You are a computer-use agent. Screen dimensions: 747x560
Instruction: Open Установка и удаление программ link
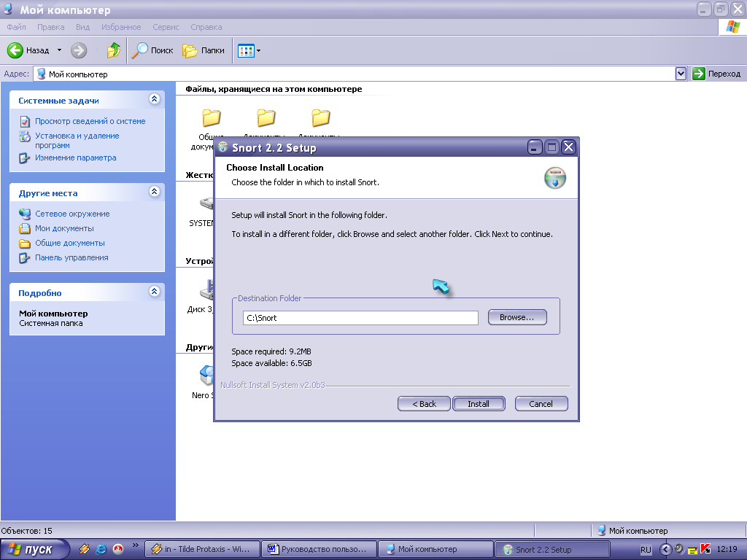pos(77,141)
